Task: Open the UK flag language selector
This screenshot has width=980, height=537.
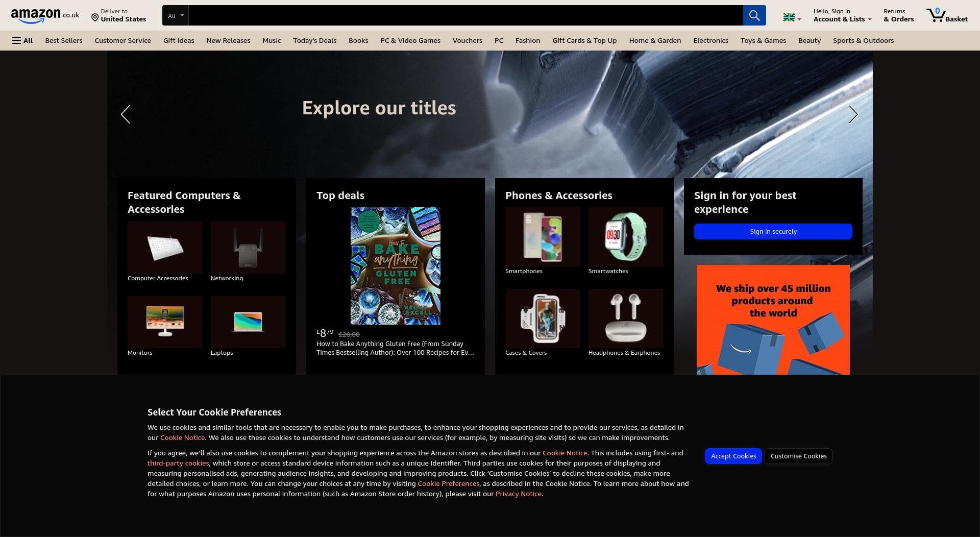Action: pos(792,18)
